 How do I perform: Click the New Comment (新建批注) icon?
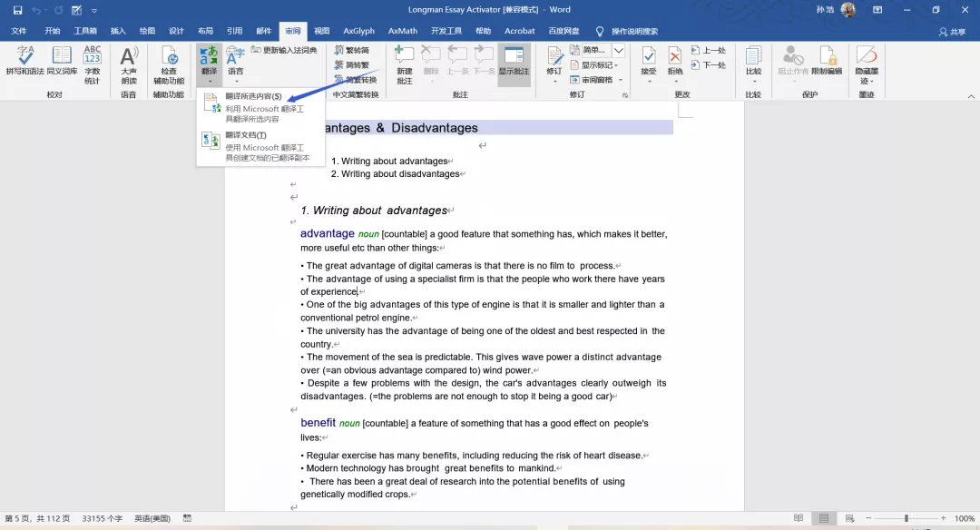tap(404, 62)
